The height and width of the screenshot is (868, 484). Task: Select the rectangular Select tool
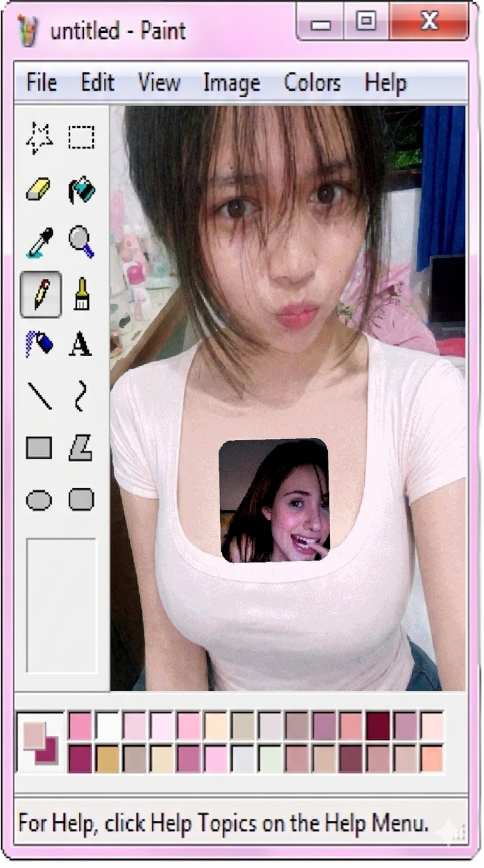pos(81,138)
